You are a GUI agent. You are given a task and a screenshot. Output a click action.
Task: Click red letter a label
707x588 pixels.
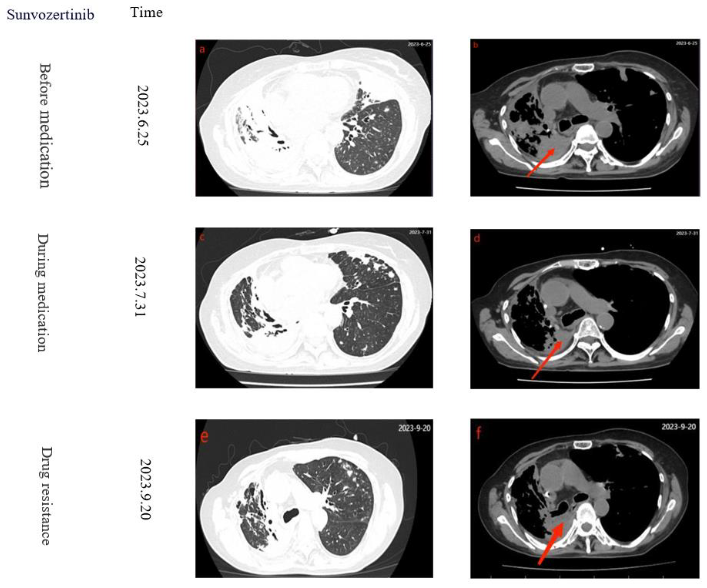pos(202,49)
